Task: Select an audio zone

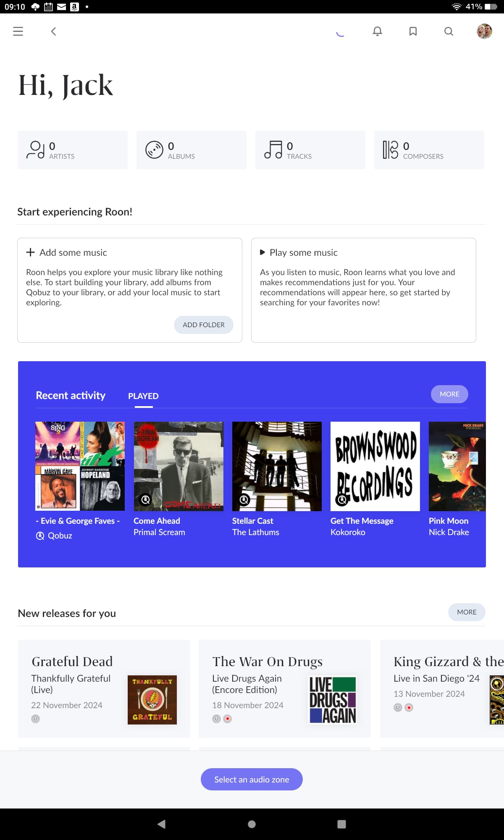Action: point(252,780)
